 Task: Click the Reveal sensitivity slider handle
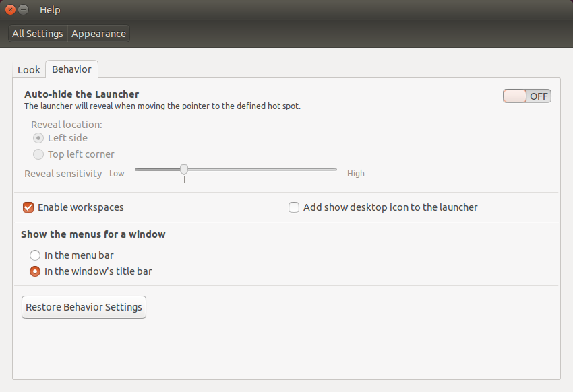click(x=184, y=169)
